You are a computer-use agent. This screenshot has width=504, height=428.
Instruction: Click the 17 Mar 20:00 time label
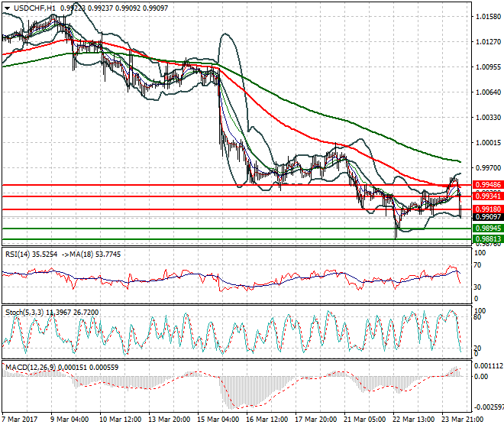315,420
